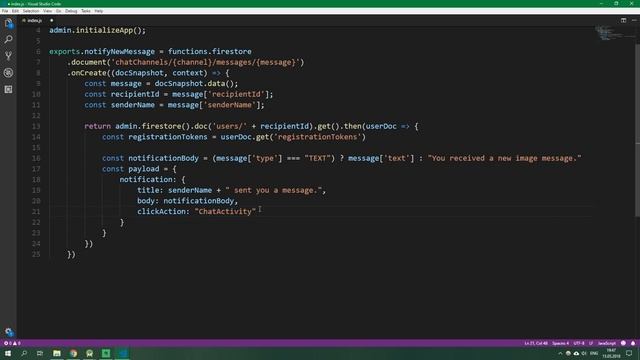Open the Extensions view in activity bar
Image resolution: width=640 pixels, height=360 pixels.
(8, 89)
